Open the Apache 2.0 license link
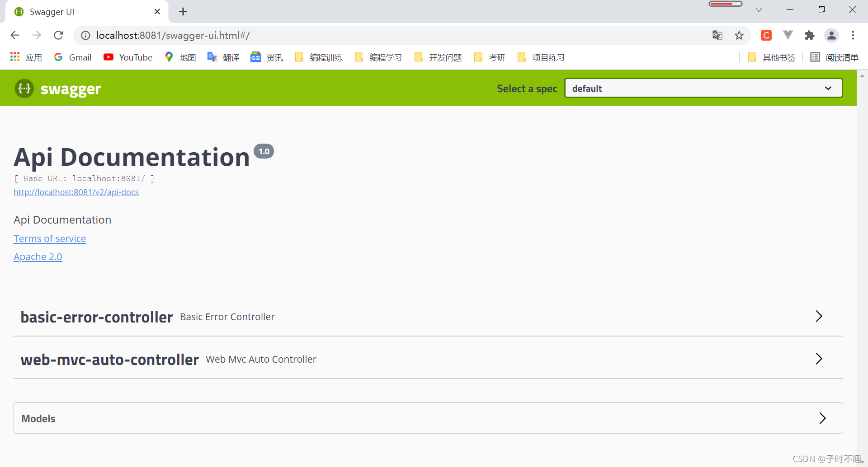 (38, 257)
